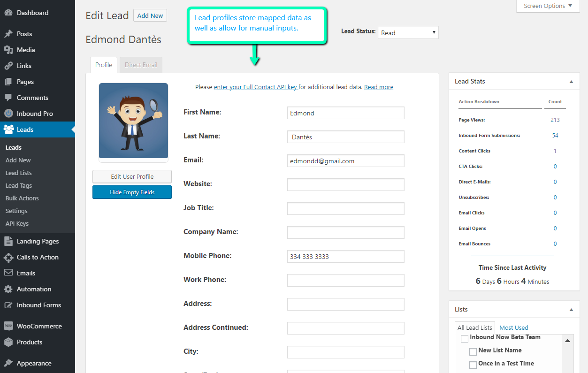This screenshot has width=588, height=373.
Task: Click the Edit User Profile button
Action: tap(132, 176)
